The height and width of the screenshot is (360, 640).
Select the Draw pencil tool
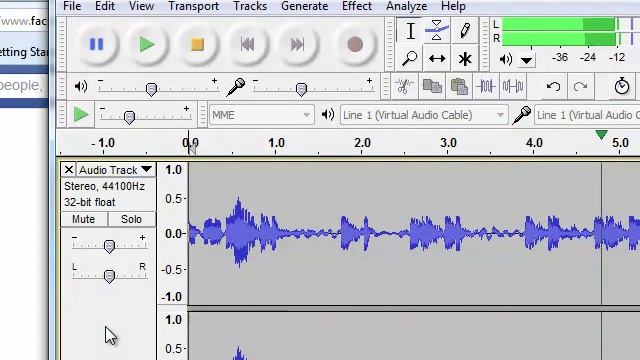[464, 31]
